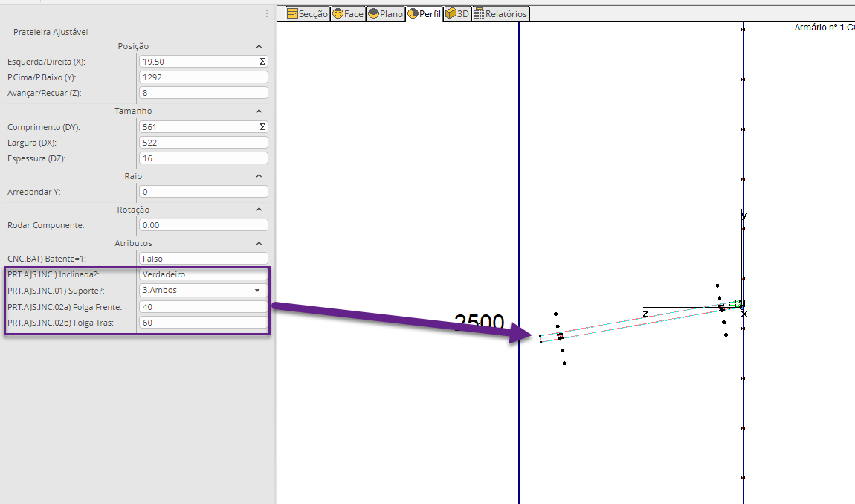The image size is (855, 504).
Task: Collapse the Atributos section
Action: tap(259, 243)
